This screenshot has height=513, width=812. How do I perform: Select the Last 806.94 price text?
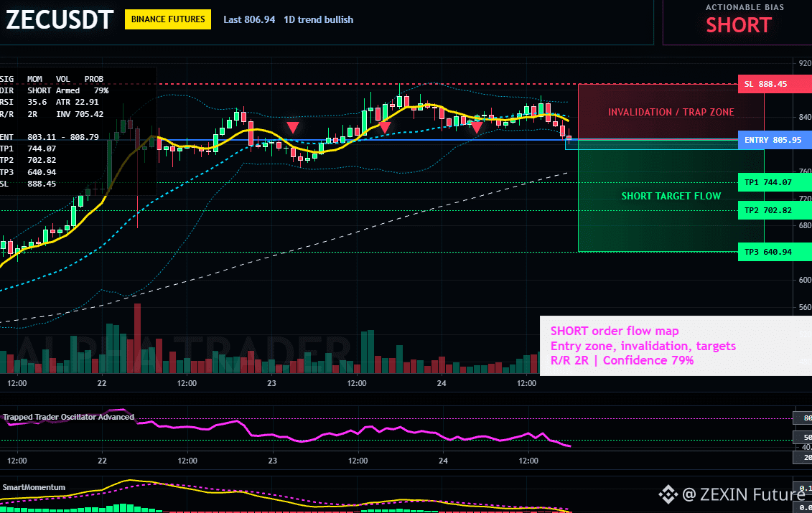tap(249, 19)
